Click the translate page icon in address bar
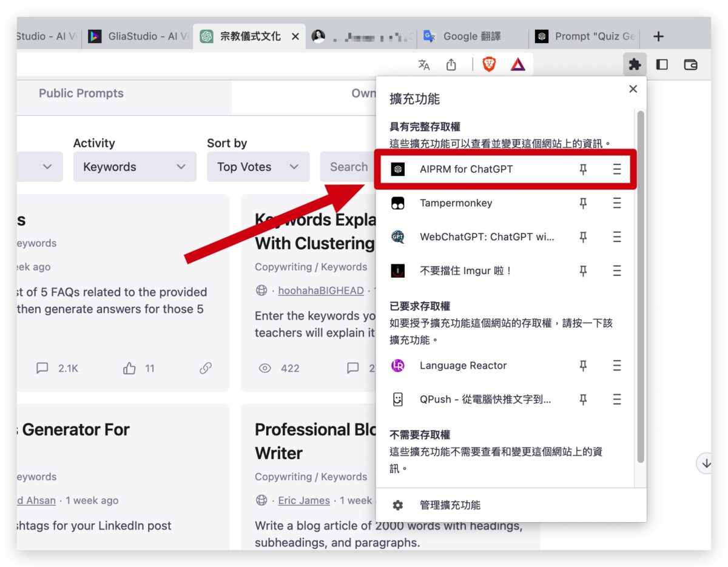The image size is (728, 567). (x=424, y=64)
